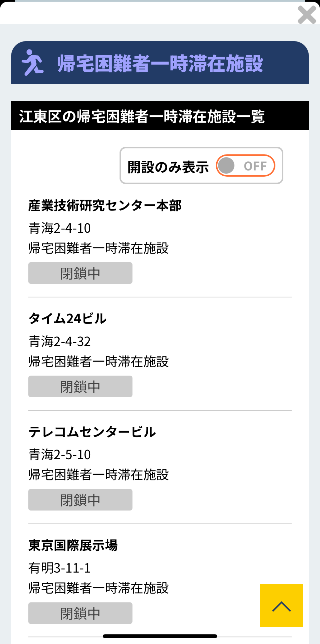Tap the running person evacuation icon

[32, 62]
